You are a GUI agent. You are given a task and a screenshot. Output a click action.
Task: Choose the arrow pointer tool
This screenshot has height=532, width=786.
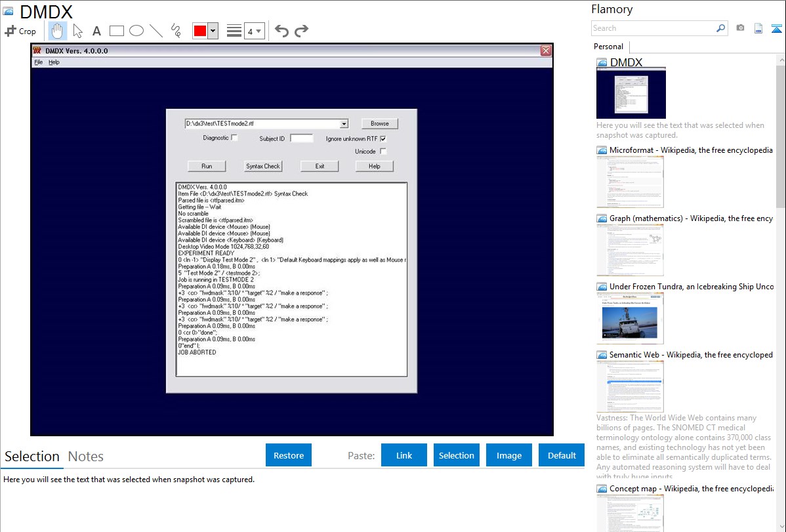pyautogui.click(x=77, y=31)
